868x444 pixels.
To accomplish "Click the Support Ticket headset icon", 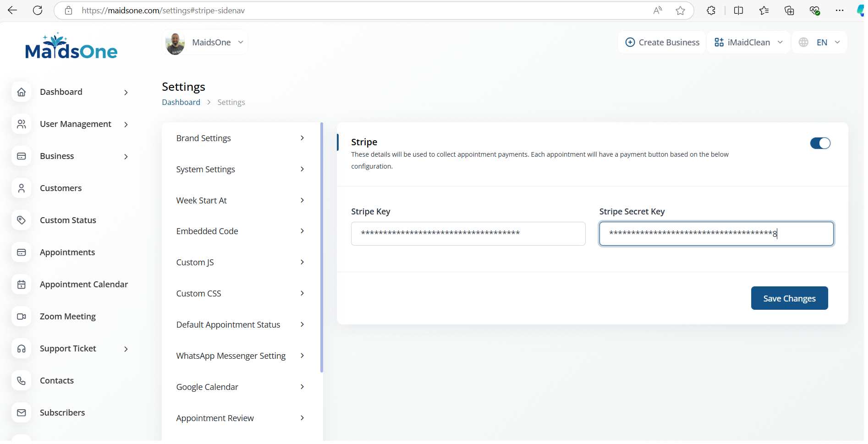I will tap(22, 349).
